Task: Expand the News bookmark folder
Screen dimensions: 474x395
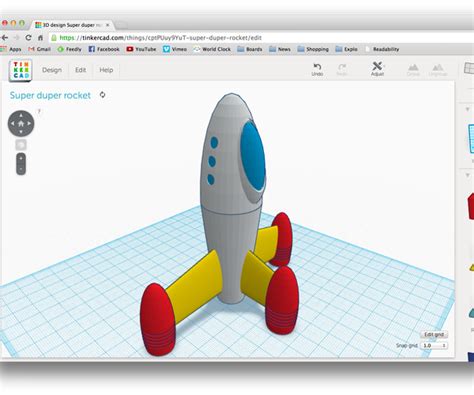Action: tap(280, 49)
